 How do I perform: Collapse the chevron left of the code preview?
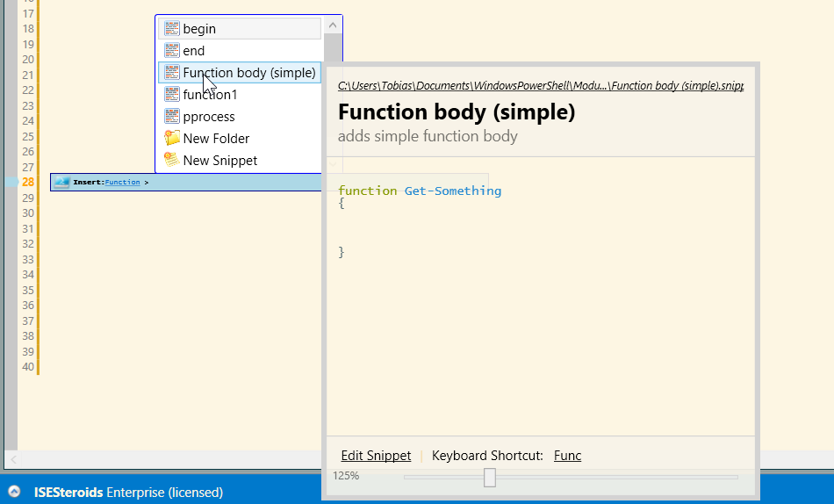click(333, 164)
